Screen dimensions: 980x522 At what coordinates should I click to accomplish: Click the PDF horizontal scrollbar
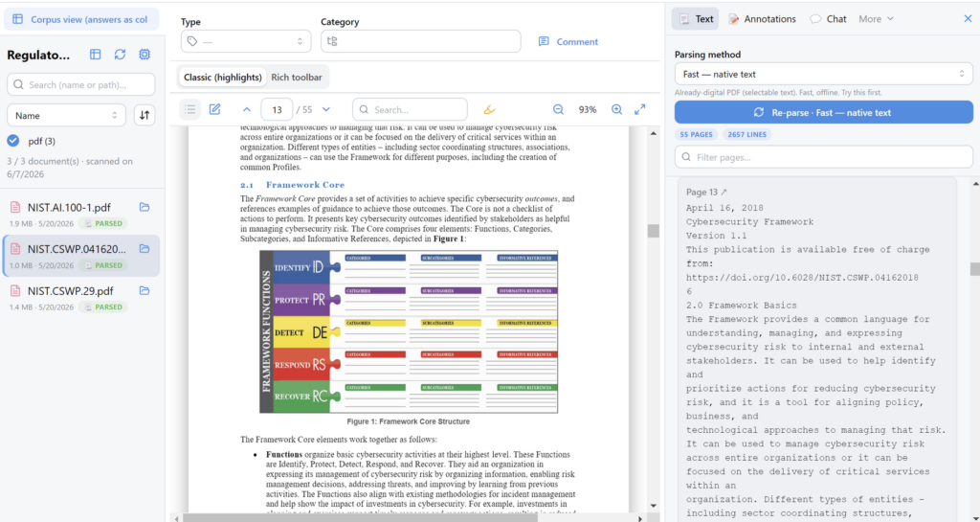pos(360,517)
